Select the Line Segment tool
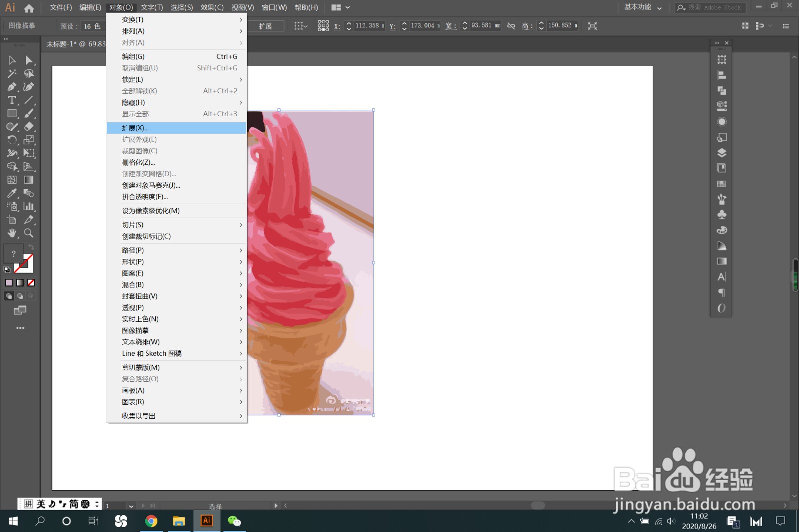Screen dimensions: 799x532 tap(29, 100)
